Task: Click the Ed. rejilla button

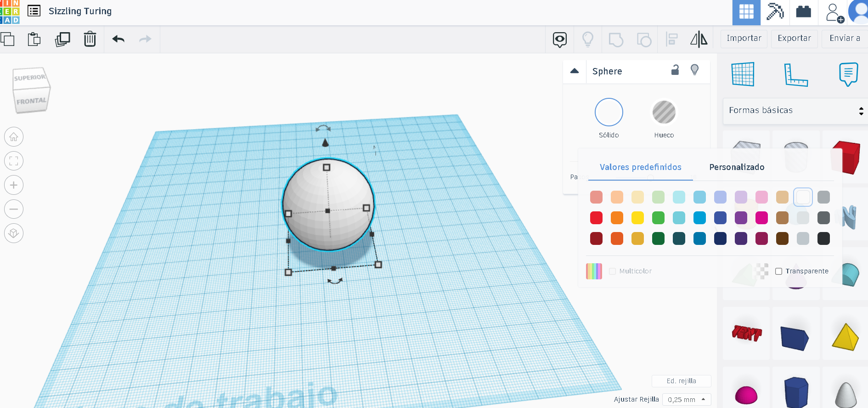Action: click(x=682, y=381)
